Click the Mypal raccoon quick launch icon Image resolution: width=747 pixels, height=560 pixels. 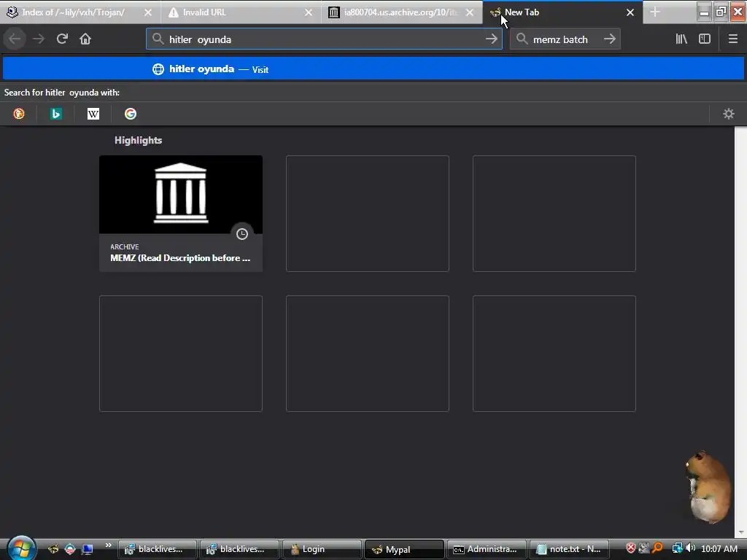(53, 549)
